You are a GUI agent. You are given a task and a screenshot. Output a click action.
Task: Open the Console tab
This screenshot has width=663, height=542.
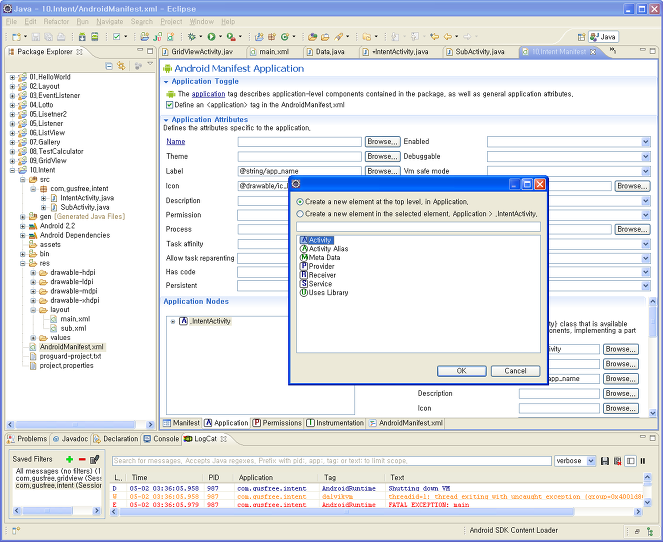click(x=162, y=439)
